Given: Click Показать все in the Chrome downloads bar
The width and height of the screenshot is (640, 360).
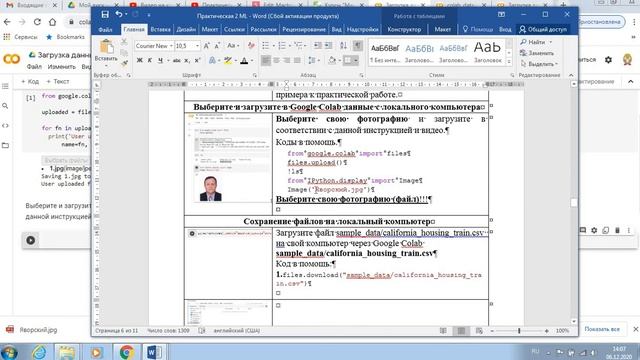Looking at the screenshot, I should click(x=602, y=329).
